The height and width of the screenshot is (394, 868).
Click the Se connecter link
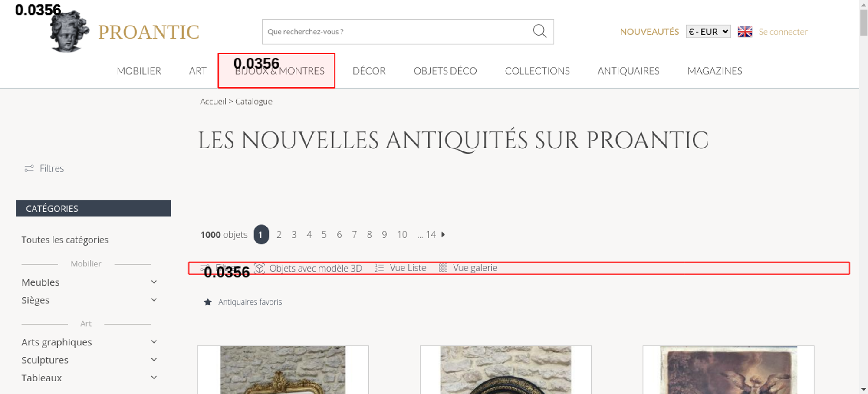point(783,32)
